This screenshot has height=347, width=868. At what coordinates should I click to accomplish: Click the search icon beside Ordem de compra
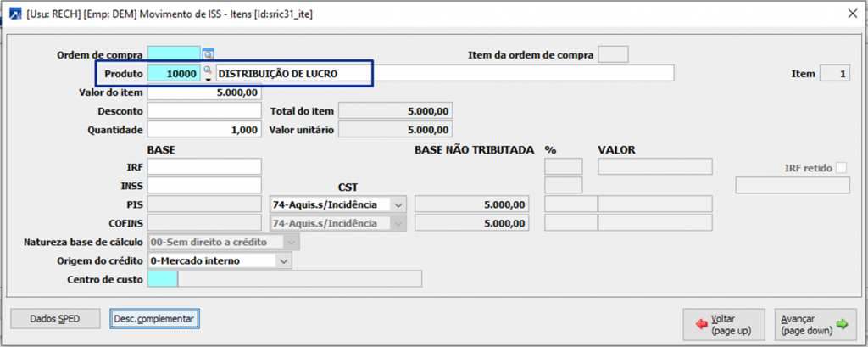(209, 55)
